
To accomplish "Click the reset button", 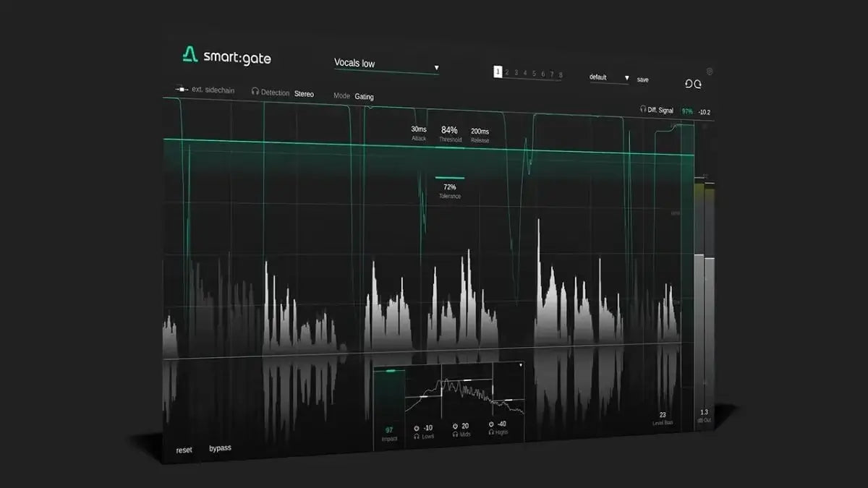I will tap(183, 448).
